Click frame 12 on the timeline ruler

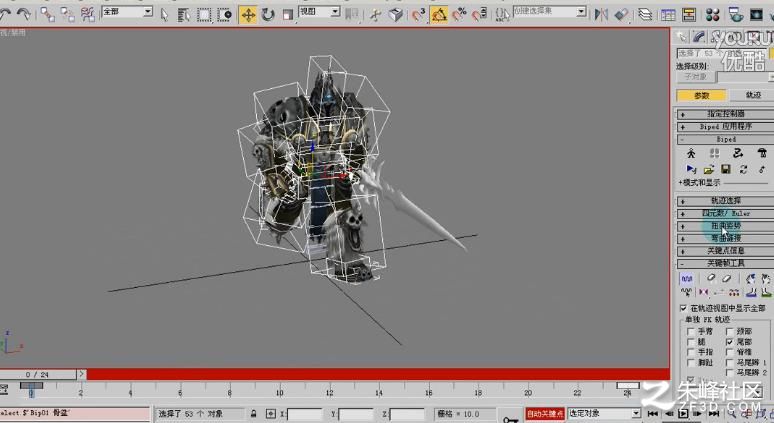[329, 393]
